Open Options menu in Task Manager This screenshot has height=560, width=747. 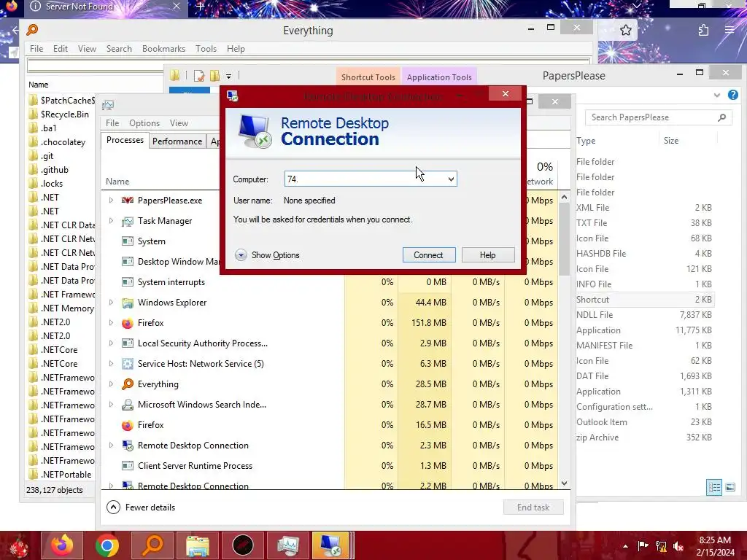(x=144, y=122)
